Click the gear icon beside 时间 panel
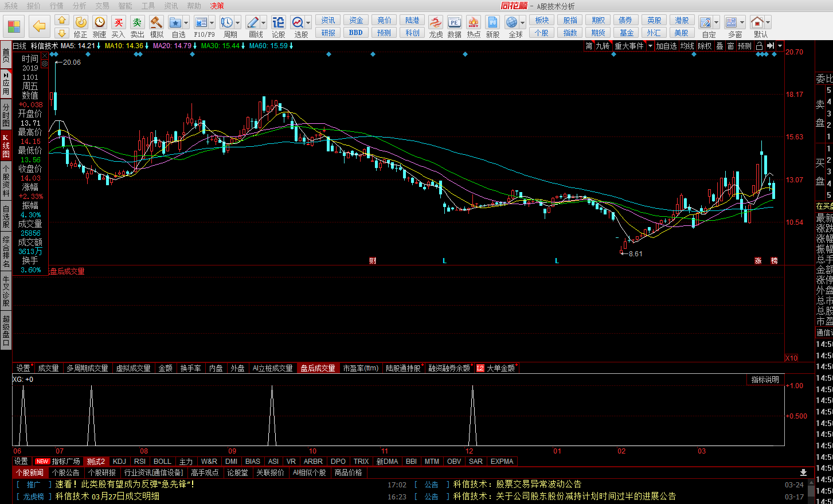Image resolution: width=833 pixels, height=504 pixels. 44,63
